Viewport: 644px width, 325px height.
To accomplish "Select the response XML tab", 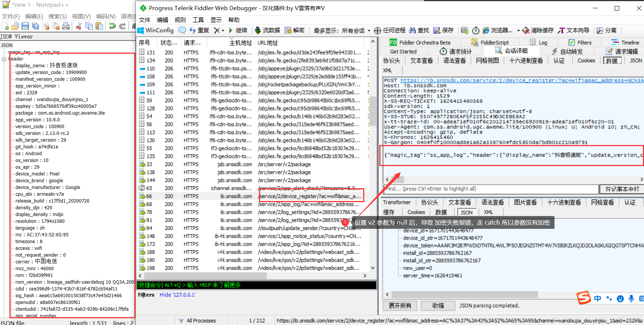I will click(488, 212).
